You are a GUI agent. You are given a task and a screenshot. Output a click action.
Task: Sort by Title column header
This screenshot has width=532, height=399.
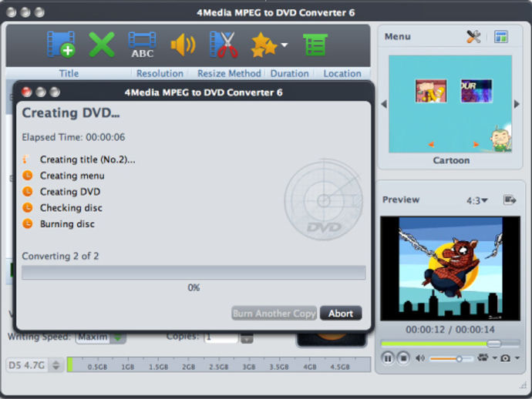pos(69,73)
